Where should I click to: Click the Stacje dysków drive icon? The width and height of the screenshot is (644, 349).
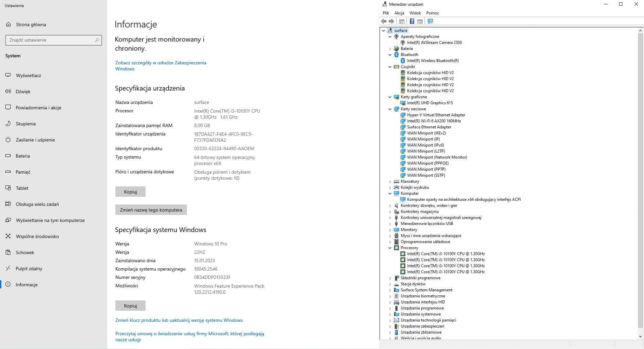point(396,284)
